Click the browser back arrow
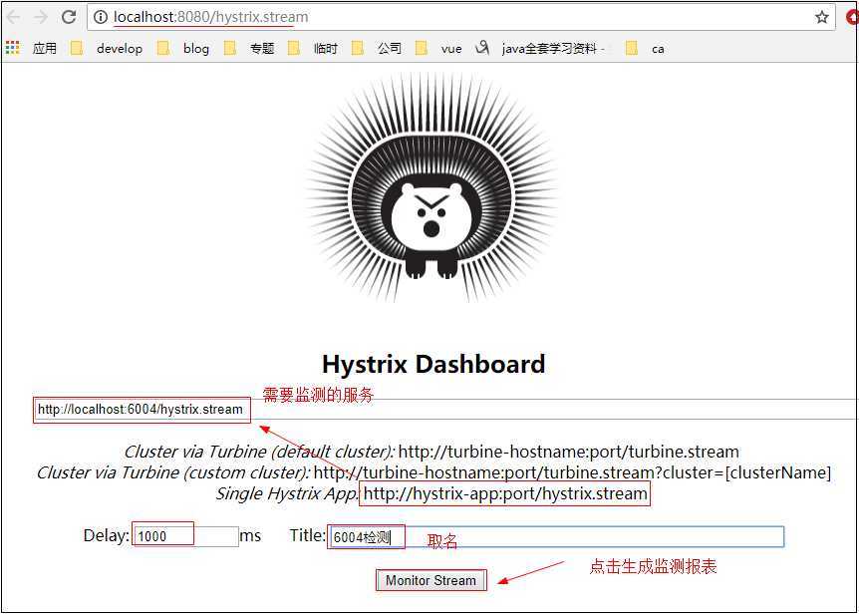The width and height of the screenshot is (859, 616). pyautogui.click(x=13, y=17)
